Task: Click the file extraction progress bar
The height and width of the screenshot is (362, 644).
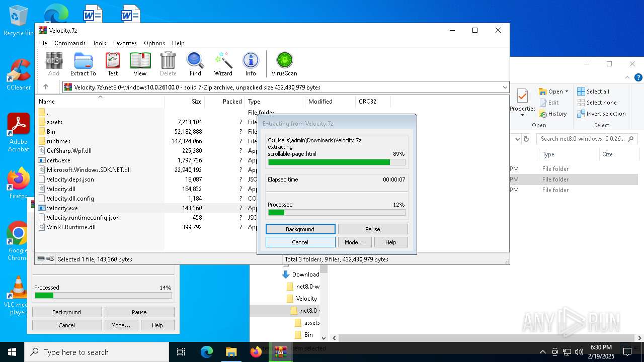Action: 337,162
